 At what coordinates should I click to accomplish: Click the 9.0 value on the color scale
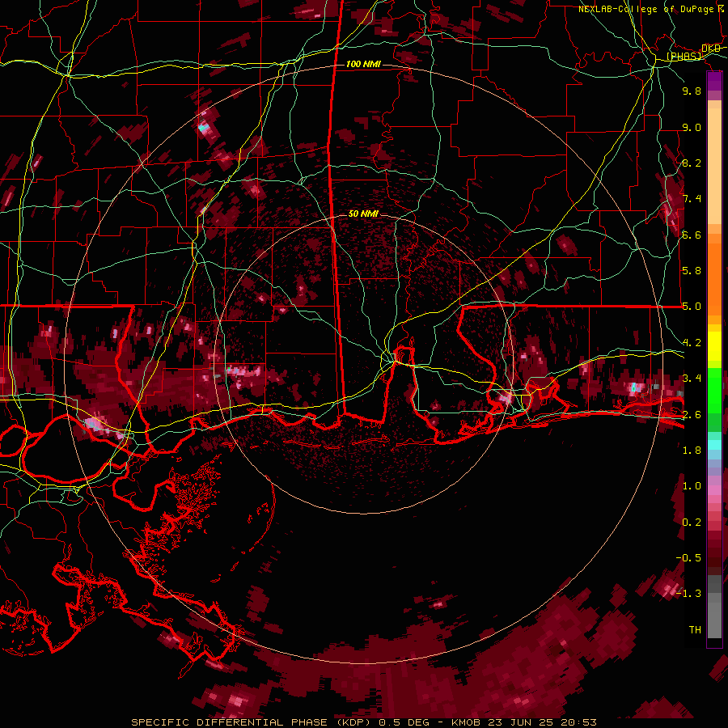[x=692, y=127]
